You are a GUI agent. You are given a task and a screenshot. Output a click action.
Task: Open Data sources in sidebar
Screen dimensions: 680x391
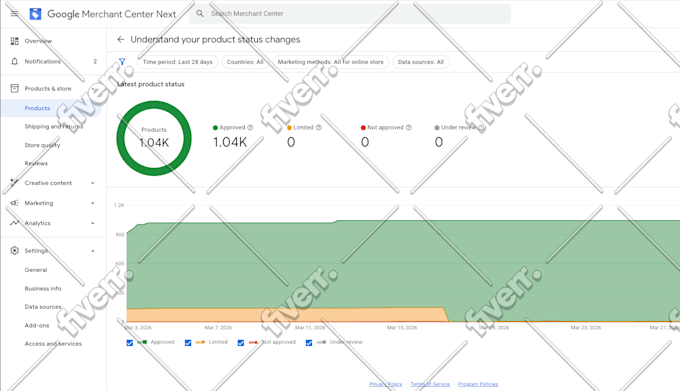click(x=43, y=306)
